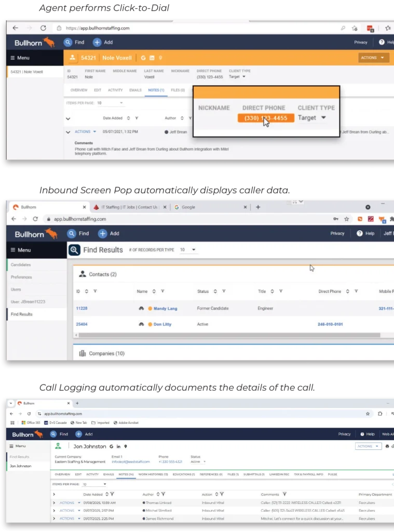Open ACTIONS menu on the 05/07/2021 note
The image size is (394, 532).
click(86, 131)
